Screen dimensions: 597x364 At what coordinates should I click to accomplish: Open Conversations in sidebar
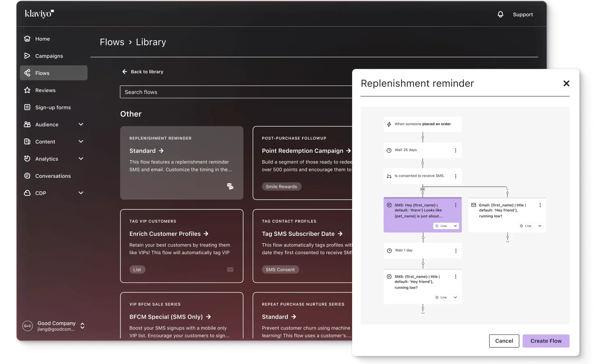click(54, 176)
